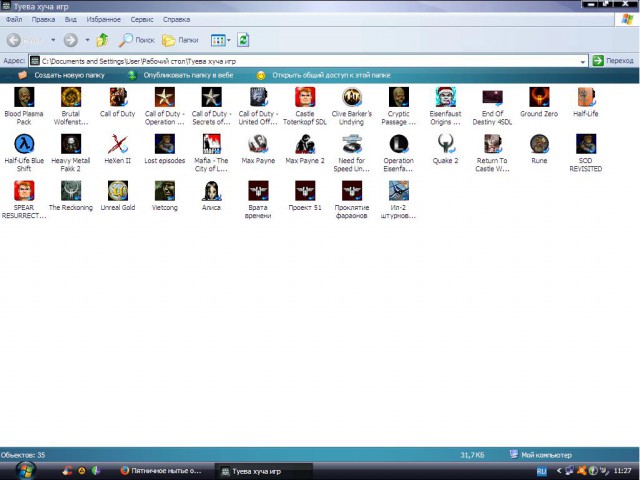The image size is (640, 480).
Task: Select The Reckoning shortcut
Action: 71,191
